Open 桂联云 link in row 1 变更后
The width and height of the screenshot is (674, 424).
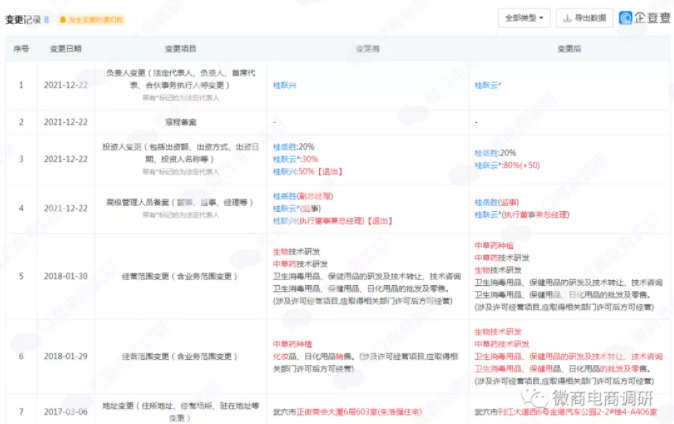pos(487,85)
